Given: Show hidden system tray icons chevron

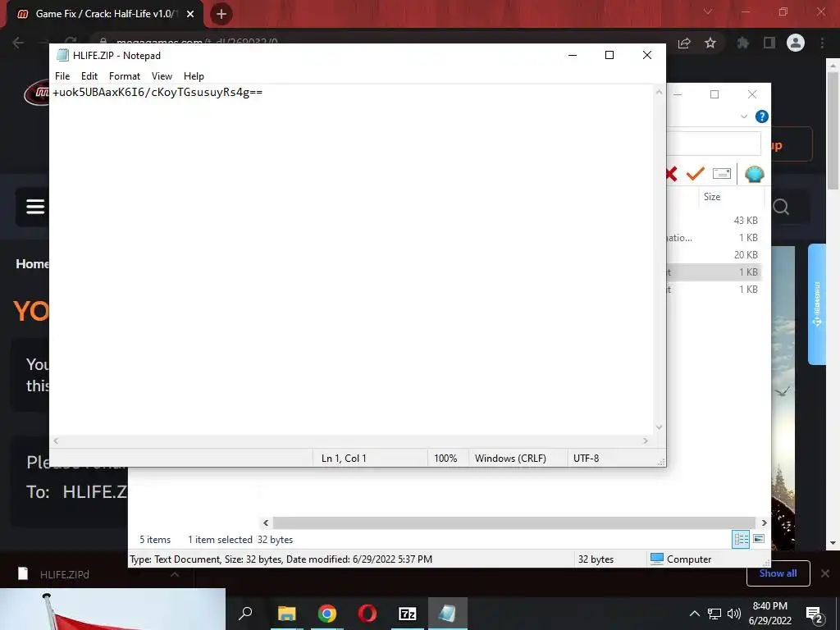Looking at the screenshot, I should 694,614.
